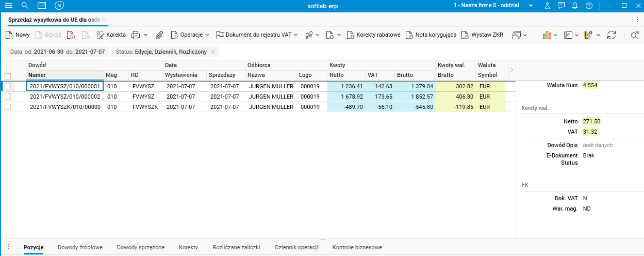Open the chat messages icon

pos(561,6)
